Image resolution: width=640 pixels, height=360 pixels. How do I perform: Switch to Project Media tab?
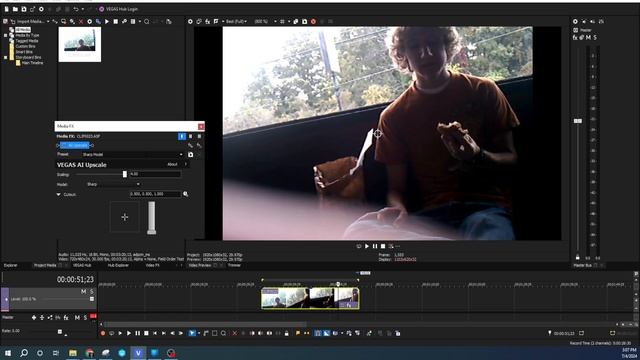45,265
